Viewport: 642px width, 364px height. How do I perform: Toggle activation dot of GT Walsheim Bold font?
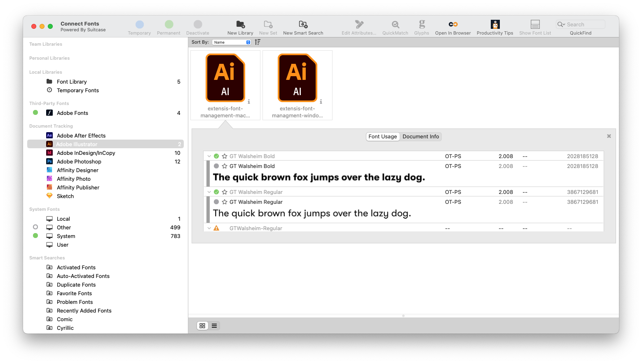click(x=216, y=166)
